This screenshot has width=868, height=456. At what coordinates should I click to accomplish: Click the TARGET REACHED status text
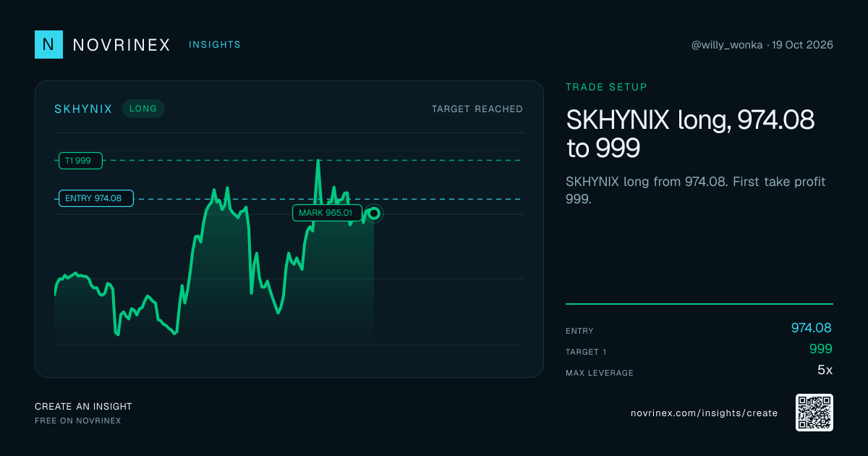[477, 109]
